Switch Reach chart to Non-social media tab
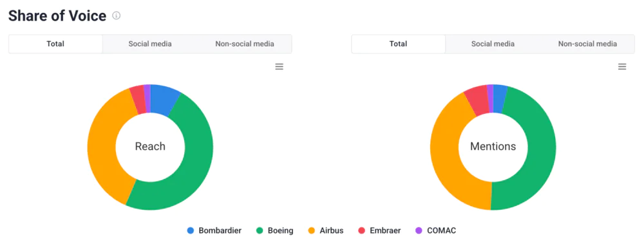This screenshot has height=242, width=644. 245,44
